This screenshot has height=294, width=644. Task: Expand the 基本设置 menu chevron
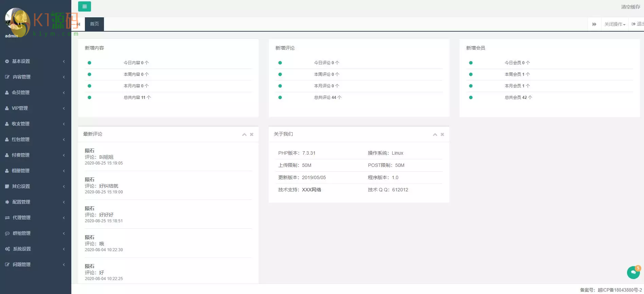pyautogui.click(x=64, y=61)
